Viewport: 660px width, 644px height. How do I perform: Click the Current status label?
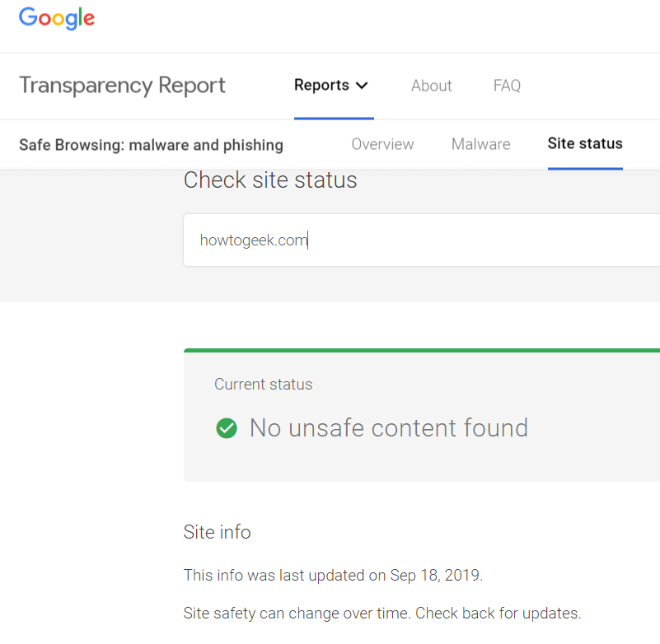tap(263, 385)
